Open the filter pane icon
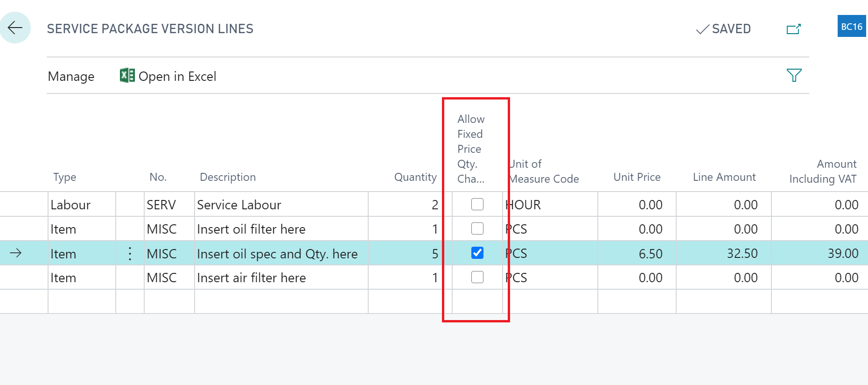 (x=795, y=75)
